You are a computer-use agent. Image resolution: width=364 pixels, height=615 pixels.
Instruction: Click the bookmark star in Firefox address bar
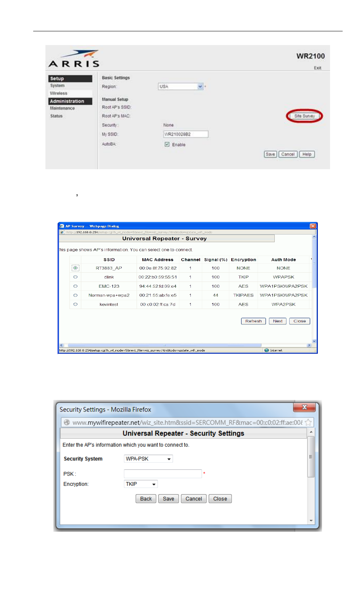pos(308,422)
